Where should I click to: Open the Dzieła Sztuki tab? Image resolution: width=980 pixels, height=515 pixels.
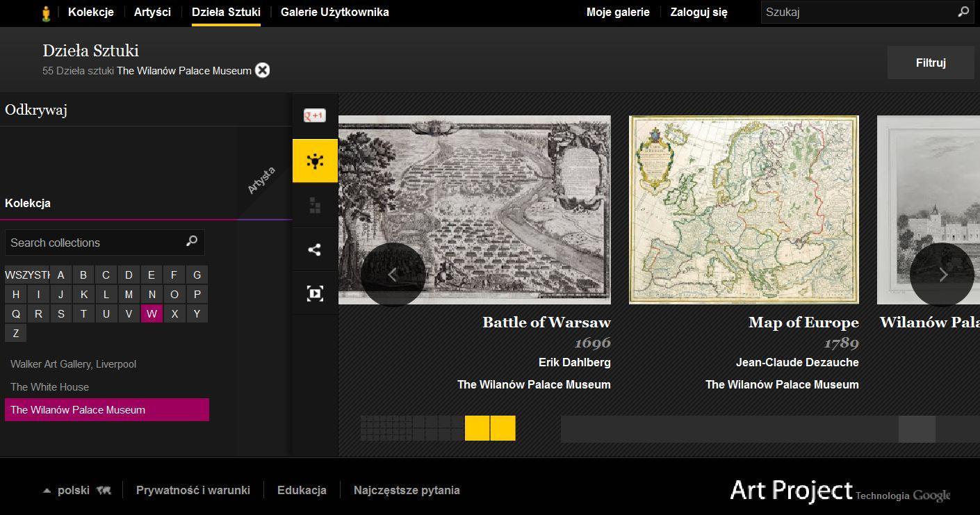pyautogui.click(x=226, y=12)
